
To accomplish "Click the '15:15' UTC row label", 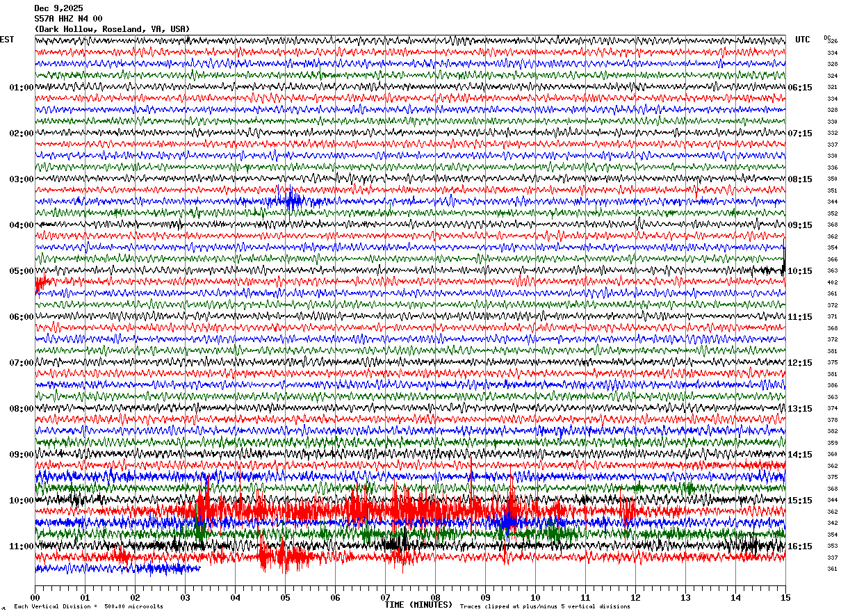I will tap(801, 501).
